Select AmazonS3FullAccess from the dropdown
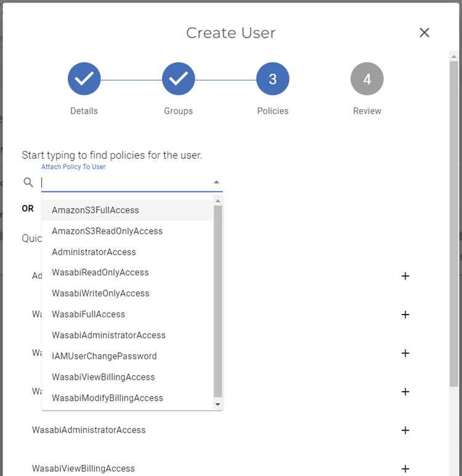Screen dimensions: 462x476 click(x=95, y=210)
